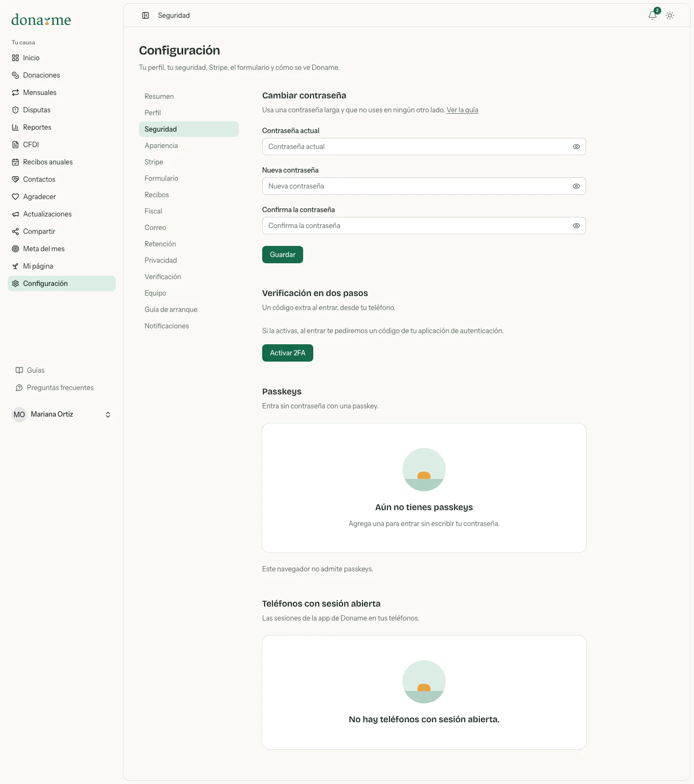Viewport: 694px width, 784px height.
Task: Click the Contactos handshake heart icon
Action: point(15,179)
